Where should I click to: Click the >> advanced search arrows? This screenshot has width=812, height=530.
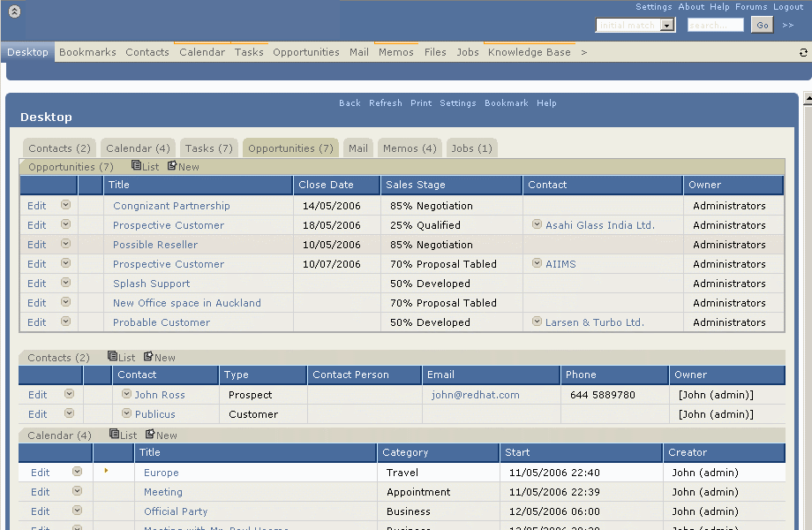[x=787, y=25]
